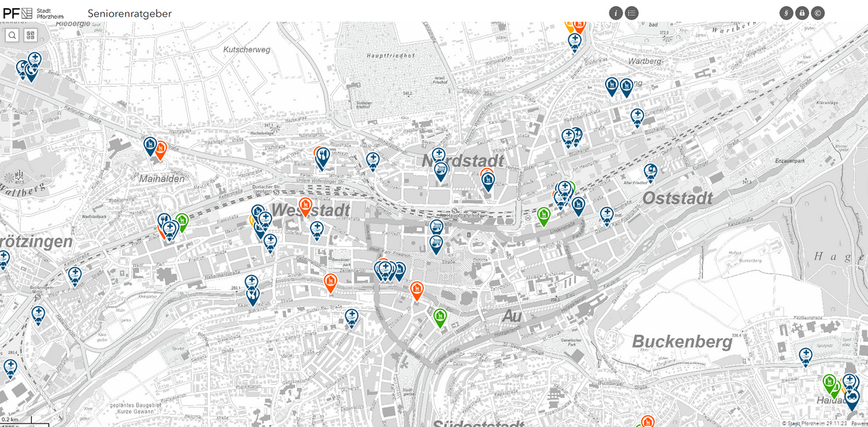
Task: Open the map legend list icon
Action: (631, 12)
